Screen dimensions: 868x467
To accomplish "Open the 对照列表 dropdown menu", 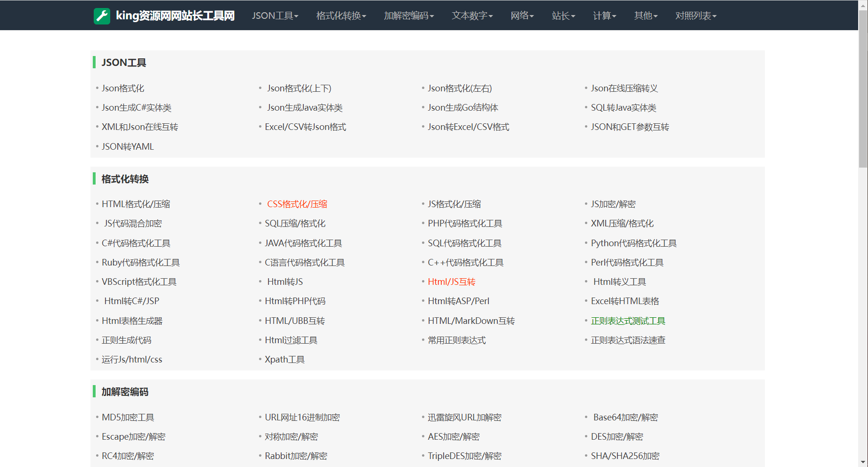I will coord(696,16).
